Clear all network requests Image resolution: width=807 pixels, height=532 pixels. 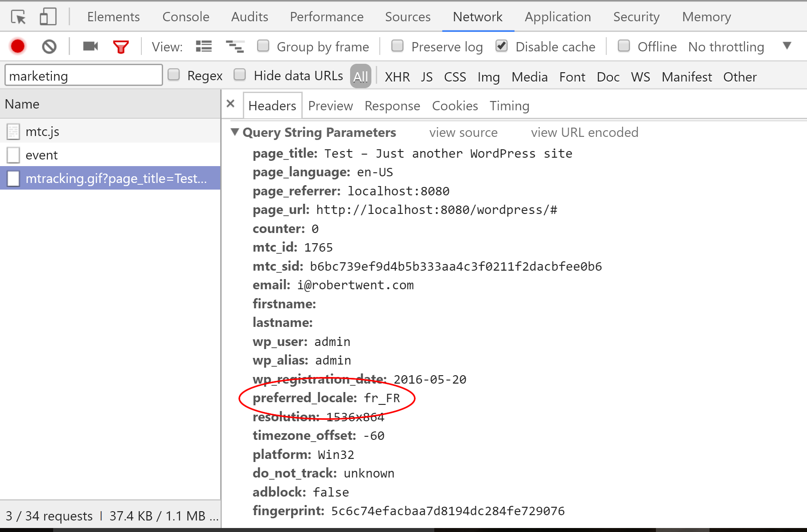[x=49, y=46]
